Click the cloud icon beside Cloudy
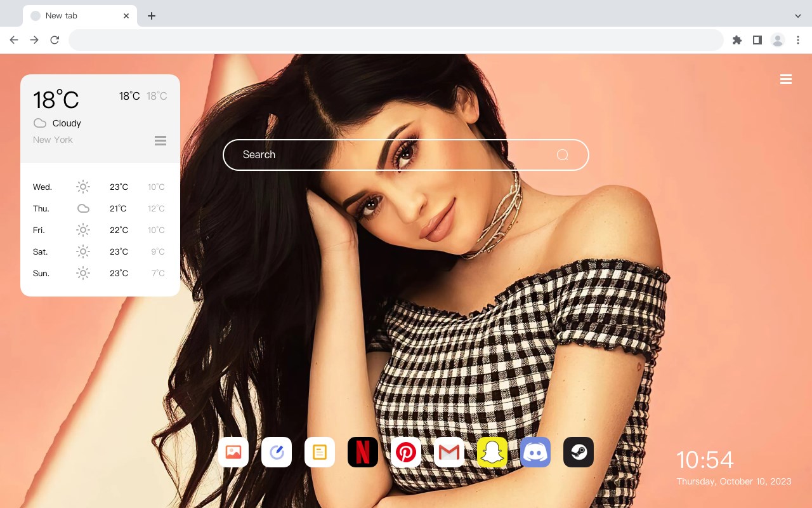 [x=40, y=123]
